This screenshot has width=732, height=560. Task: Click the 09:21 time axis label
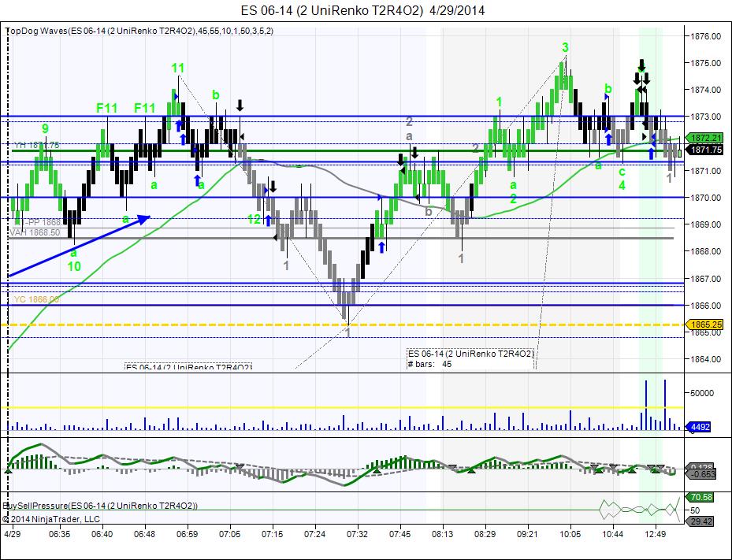pyautogui.click(x=527, y=534)
